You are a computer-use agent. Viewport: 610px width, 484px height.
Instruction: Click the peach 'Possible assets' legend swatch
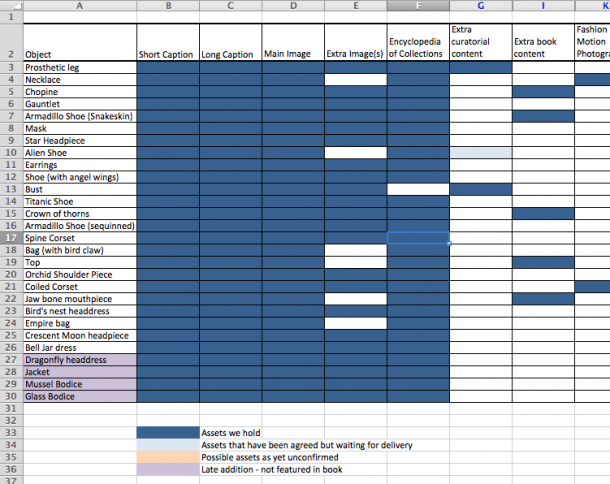(168, 457)
